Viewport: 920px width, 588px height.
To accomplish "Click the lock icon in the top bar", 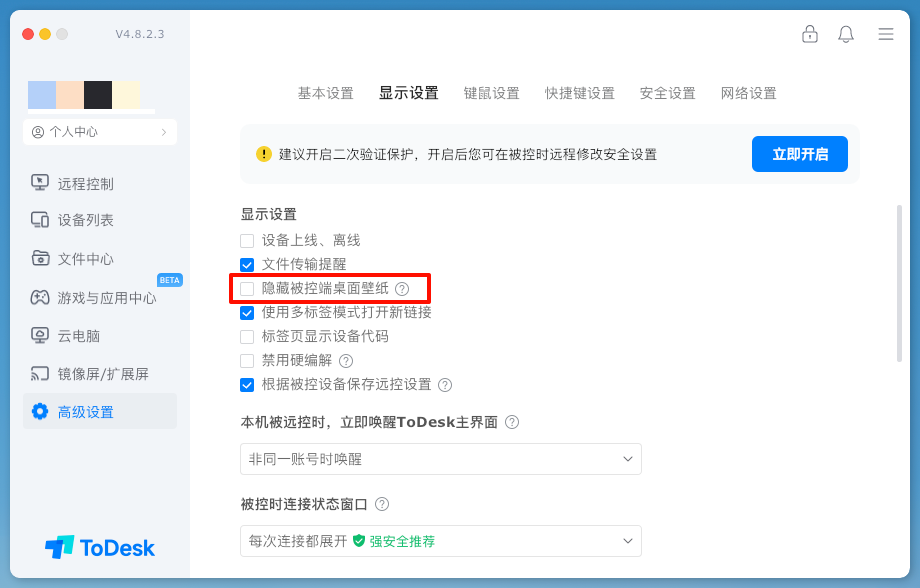I will point(810,33).
